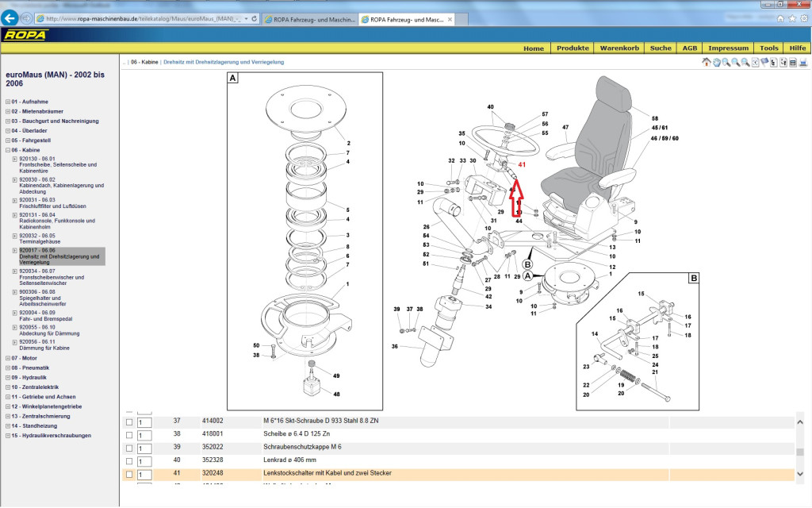Open the address bar dropdown arrow

point(246,19)
